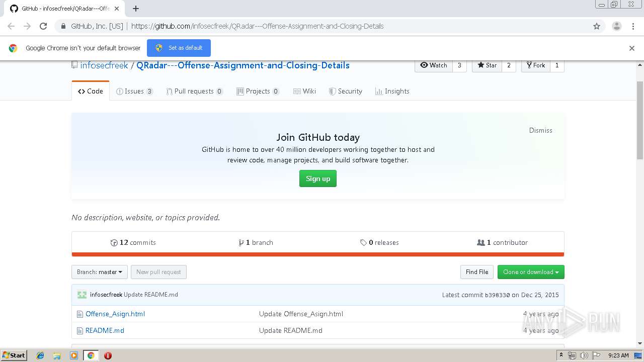Open the infosecfreek commit author link
644x362 pixels.
pyautogui.click(x=106, y=295)
